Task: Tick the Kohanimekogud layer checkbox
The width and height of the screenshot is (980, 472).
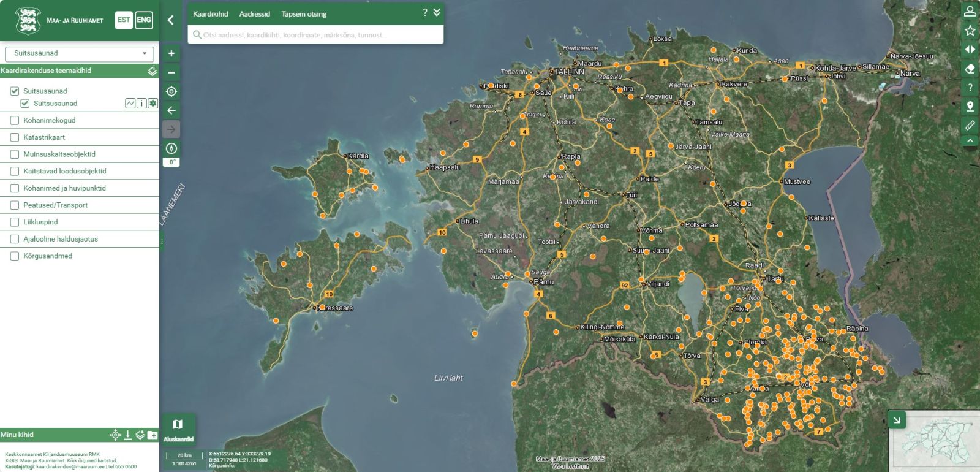Action: pyautogui.click(x=15, y=121)
